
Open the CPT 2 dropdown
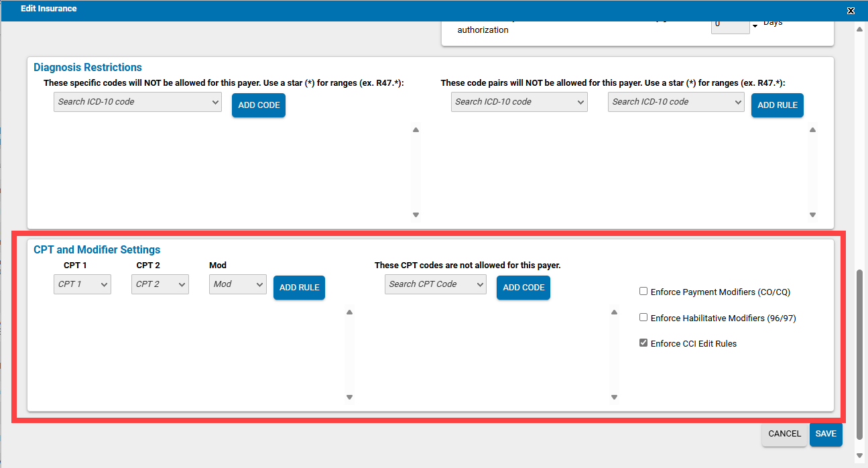click(160, 284)
